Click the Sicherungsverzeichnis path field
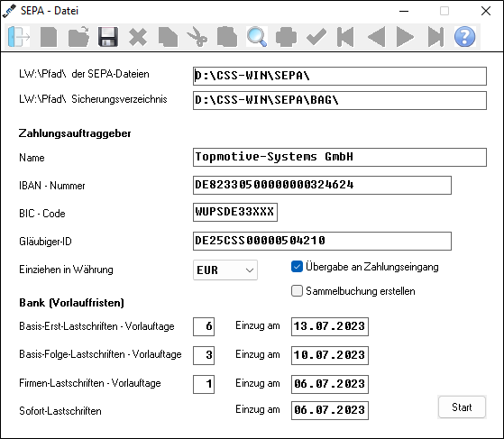The image size is (504, 439). coord(339,101)
